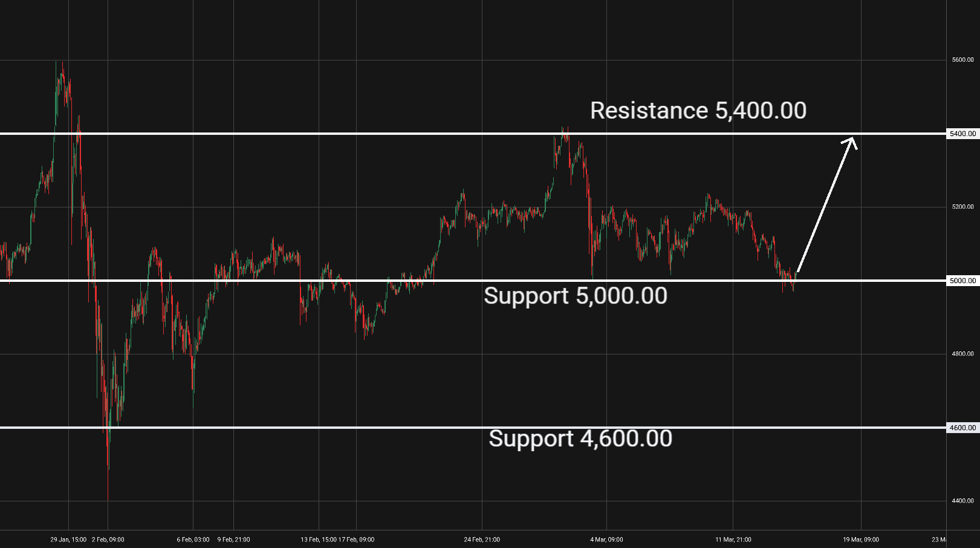Image resolution: width=980 pixels, height=548 pixels.
Task: Click the 4800.00 price axis label
Action: (x=962, y=354)
